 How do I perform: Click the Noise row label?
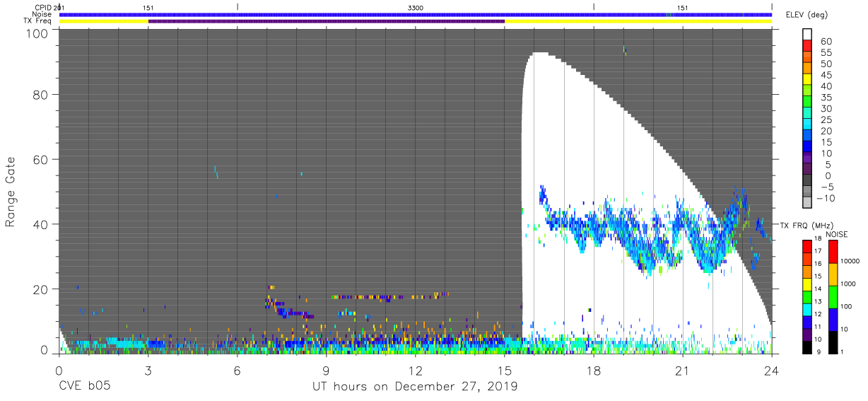pyautogui.click(x=43, y=14)
